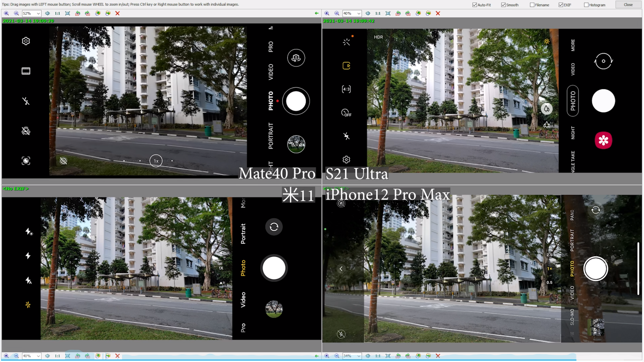Zoom out on the S21 Ultra image
The image size is (644, 362).
coord(336,13)
